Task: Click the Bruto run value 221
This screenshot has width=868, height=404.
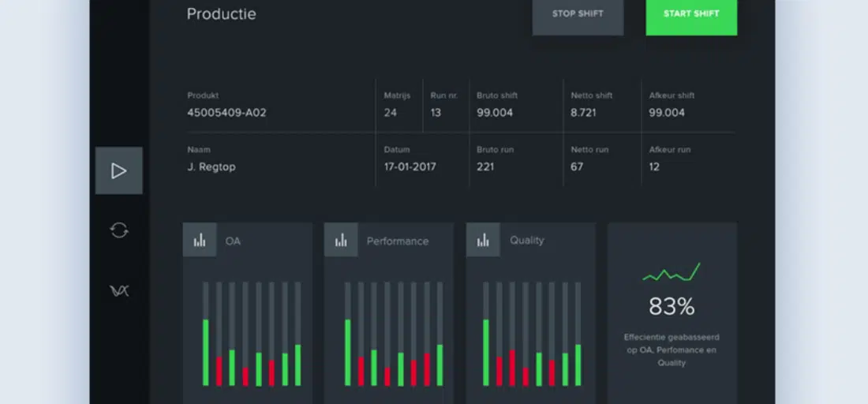Action: pyautogui.click(x=485, y=166)
